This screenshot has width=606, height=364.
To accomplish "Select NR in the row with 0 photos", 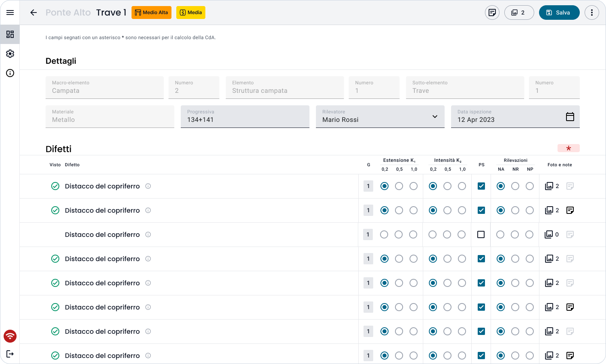I will click(515, 234).
